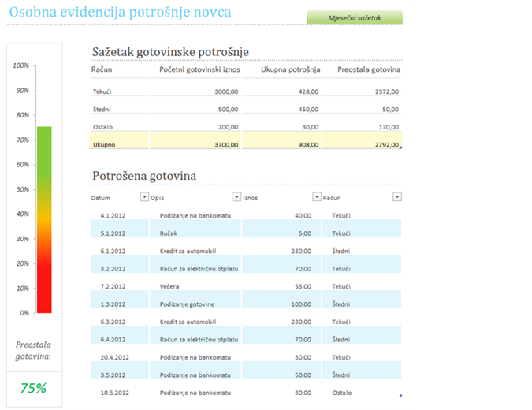The image size is (532, 410).
Task: Select Račun za električnu otplatu in 3.2.2012 row
Action: point(199,268)
